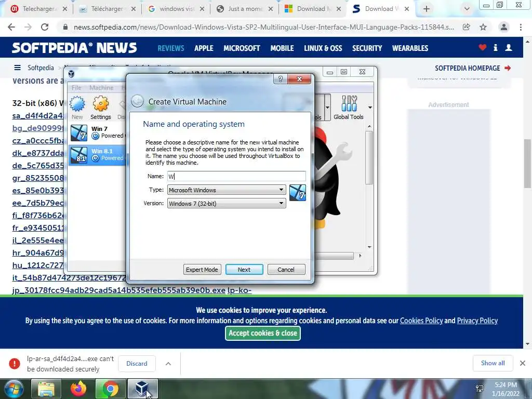The width and height of the screenshot is (532, 399).
Task: Expand the Global Tools dropdown arrow
Action: coord(370,108)
